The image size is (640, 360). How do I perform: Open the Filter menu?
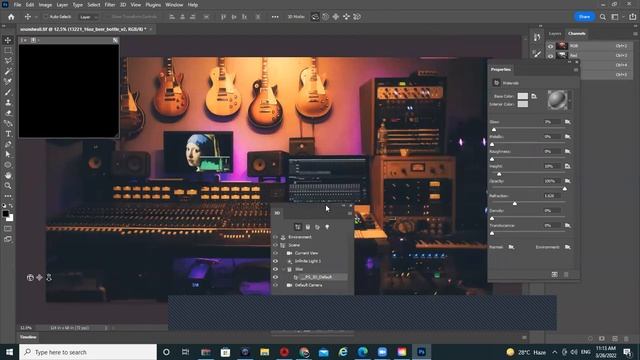pos(110,5)
